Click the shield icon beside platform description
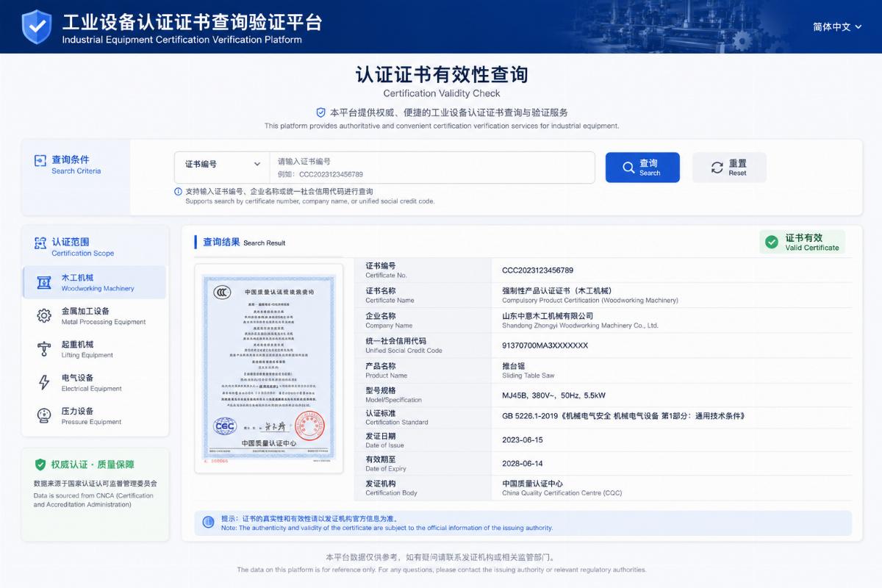The height and width of the screenshot is (588, 882). pos(320,112)
